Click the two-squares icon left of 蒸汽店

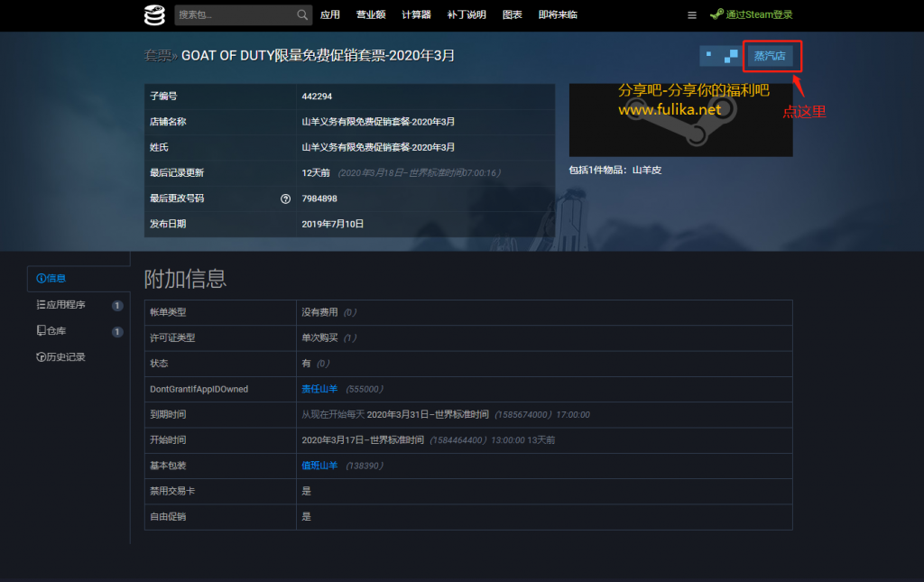(x=731, y=56)
